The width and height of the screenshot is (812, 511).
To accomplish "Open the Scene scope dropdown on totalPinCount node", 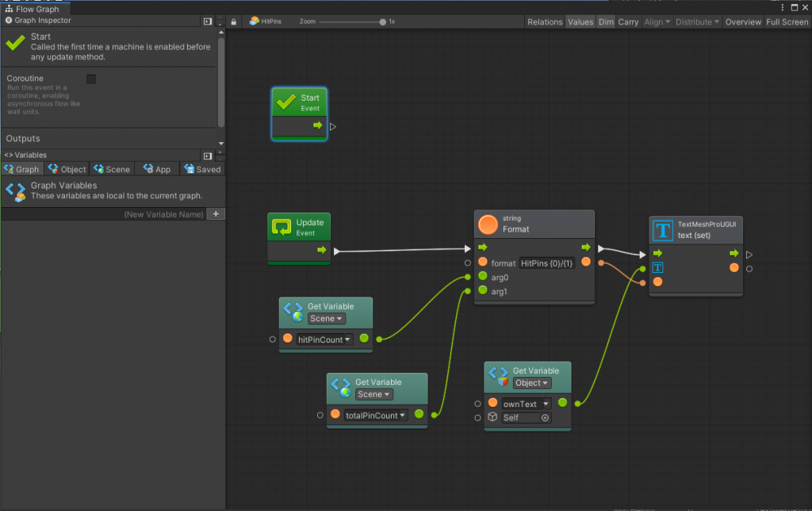I will pos(375,394).
